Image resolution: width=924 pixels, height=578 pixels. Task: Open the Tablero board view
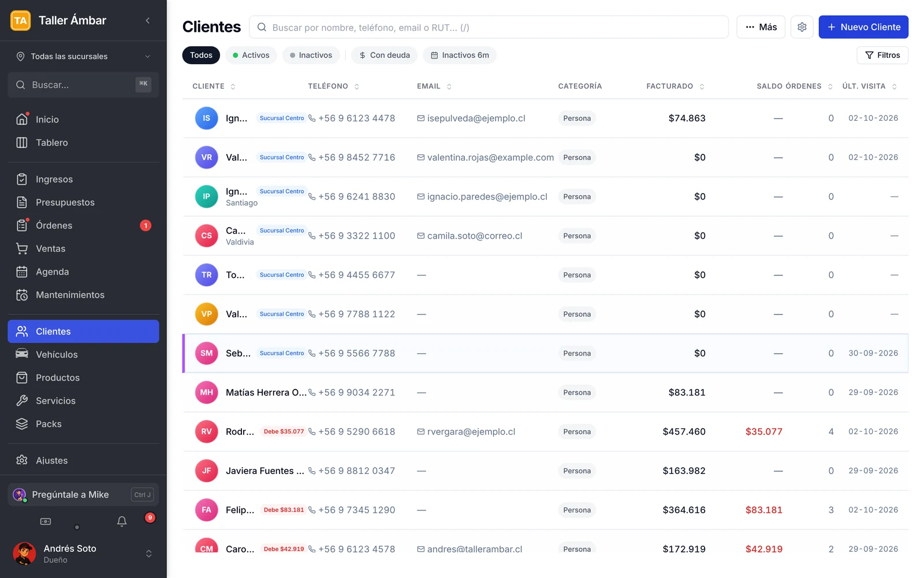83,142
